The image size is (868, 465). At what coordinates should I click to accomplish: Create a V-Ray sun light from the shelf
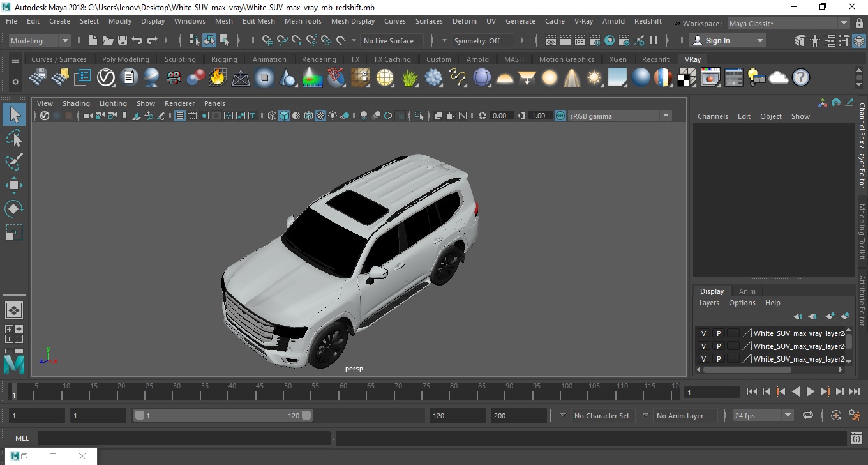tap(594, 78)
